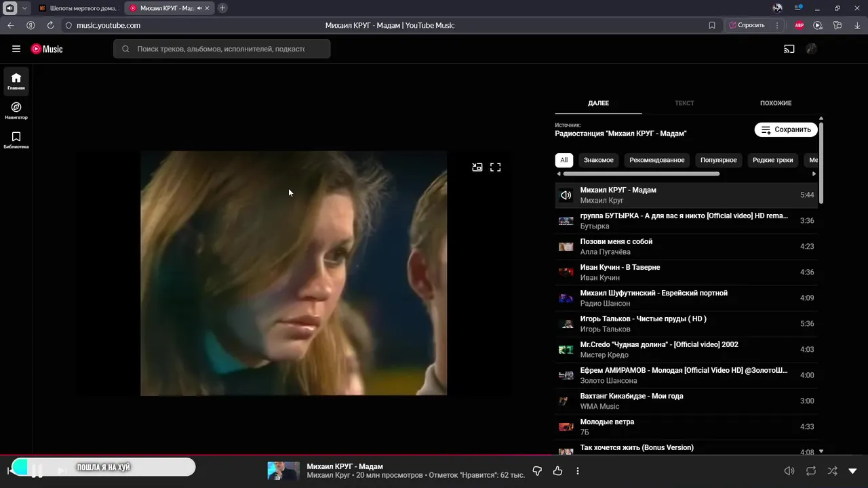
Task: Click the red song progress bar
Action: 434,455
